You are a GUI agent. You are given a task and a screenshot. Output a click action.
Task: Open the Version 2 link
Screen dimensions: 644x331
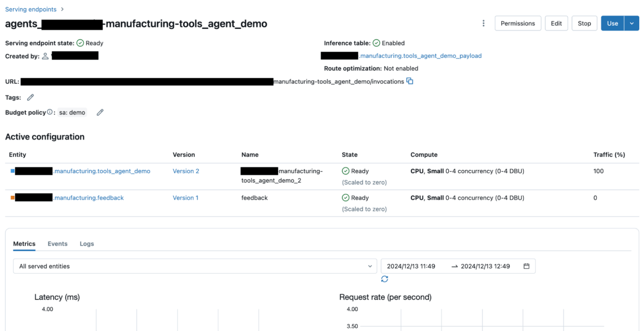coord(186,171)
